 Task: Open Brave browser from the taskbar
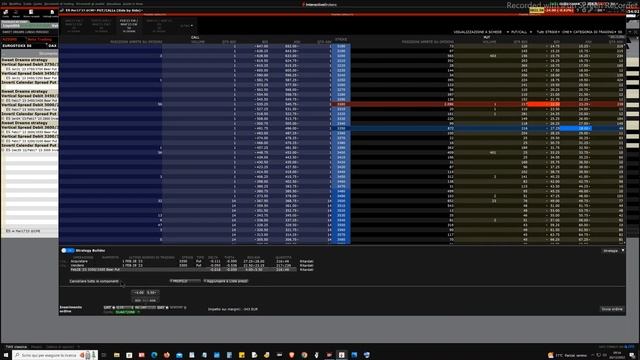[x=291, y=355]
